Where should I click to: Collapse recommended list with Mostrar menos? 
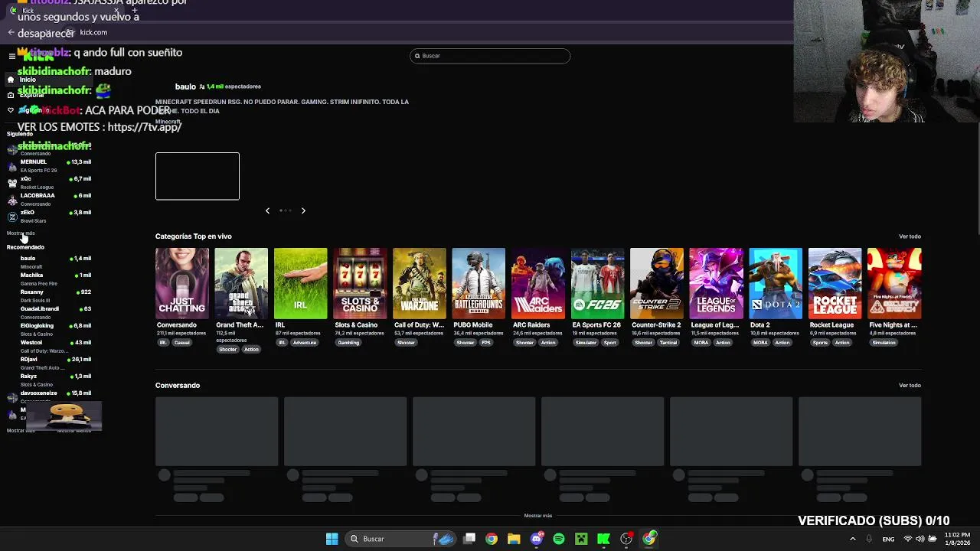[74, 431]
